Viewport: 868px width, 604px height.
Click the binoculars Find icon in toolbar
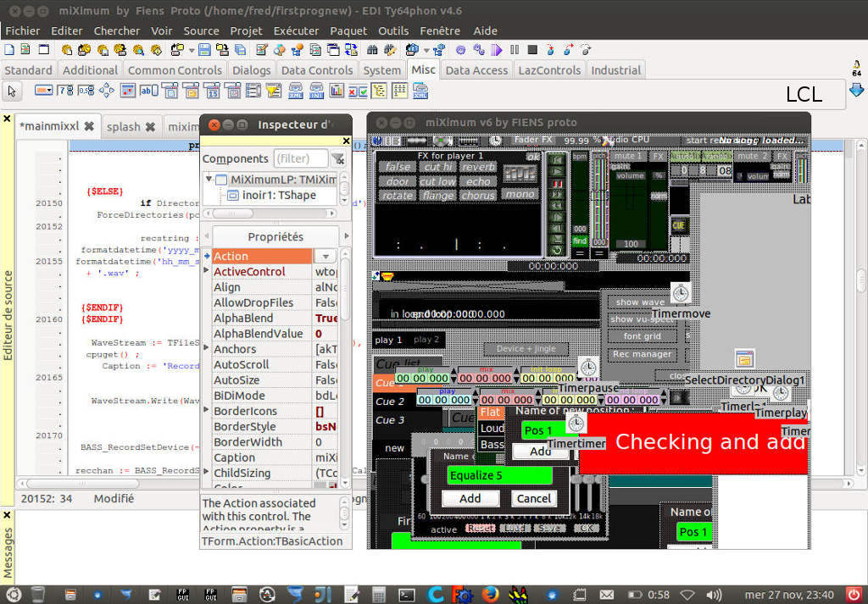tap(373, 50)
